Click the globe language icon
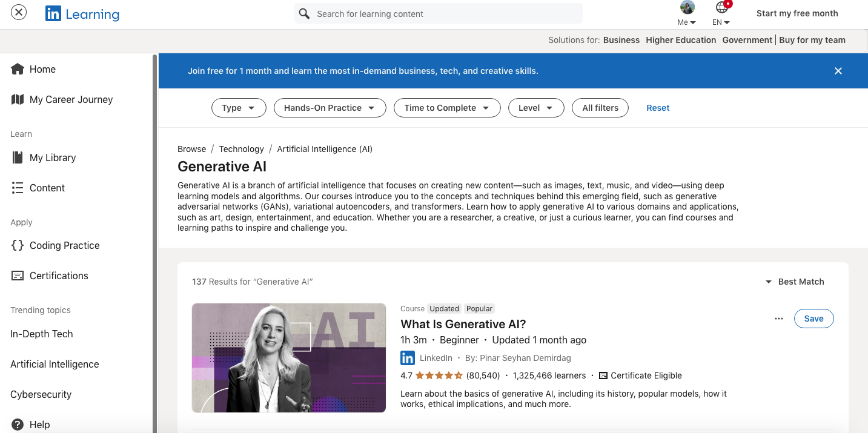This screenshot has height=433, width=868. coord(721,7)
